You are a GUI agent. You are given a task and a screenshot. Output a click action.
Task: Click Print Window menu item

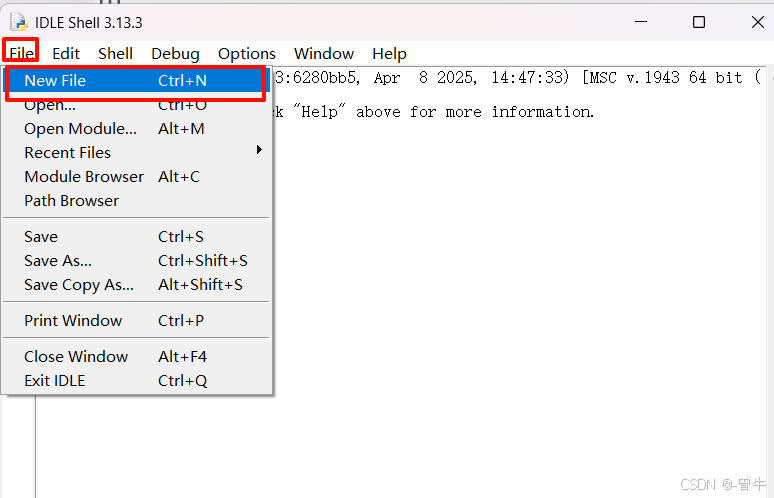pyautogui.click(x=73, y=320)
